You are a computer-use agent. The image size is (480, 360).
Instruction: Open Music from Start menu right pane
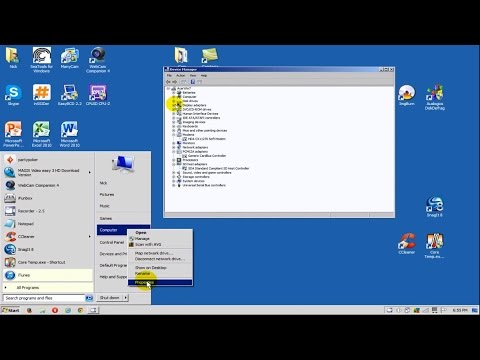point(105,206)
